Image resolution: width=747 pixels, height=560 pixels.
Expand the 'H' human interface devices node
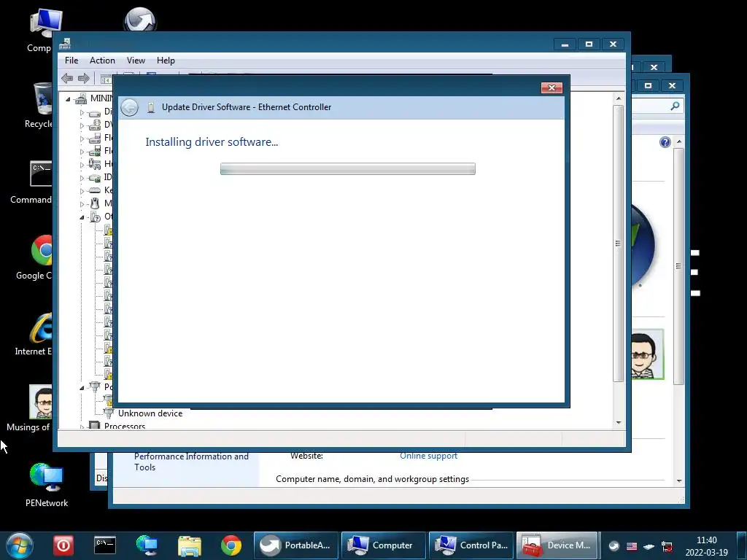pyautogui.click(x=82, y=165)
